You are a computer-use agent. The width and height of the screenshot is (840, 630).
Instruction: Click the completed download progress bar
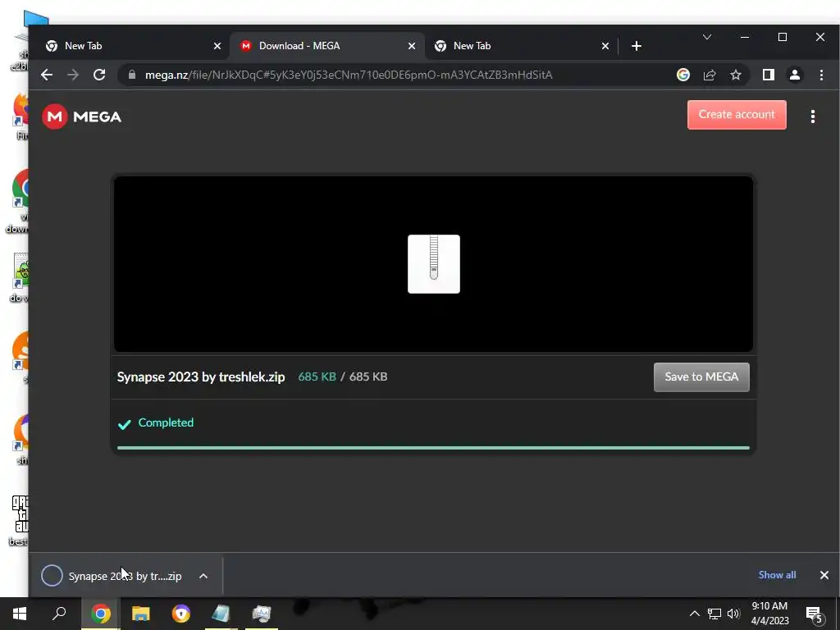[433, 448]
